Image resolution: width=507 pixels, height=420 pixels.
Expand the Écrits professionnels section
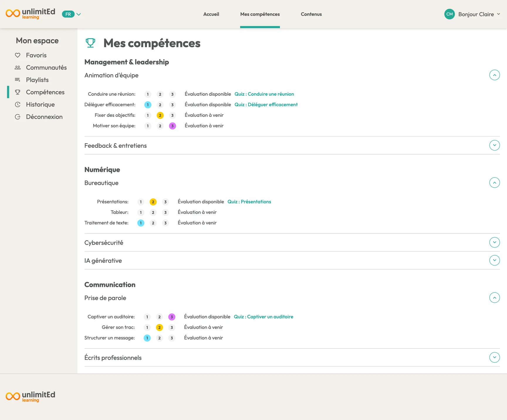[495, 357]
